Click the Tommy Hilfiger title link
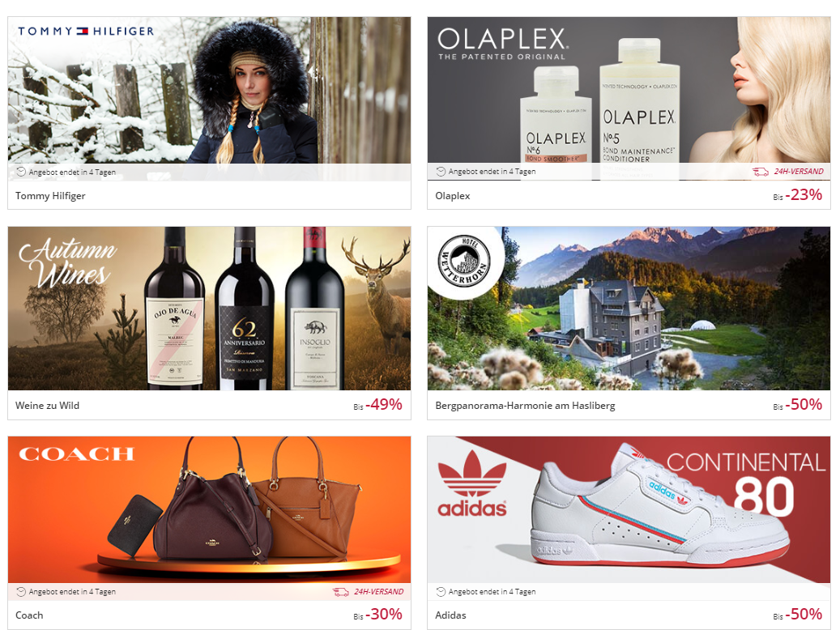 pos(50,195)
